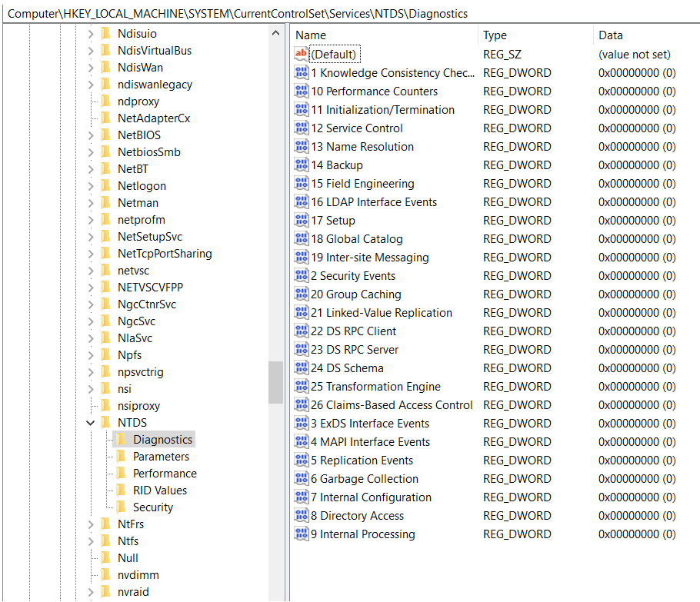This screenshot has height=602, width=700.
Task: Expand the NtFrs tree node
Action: click(x=90, y=524)
